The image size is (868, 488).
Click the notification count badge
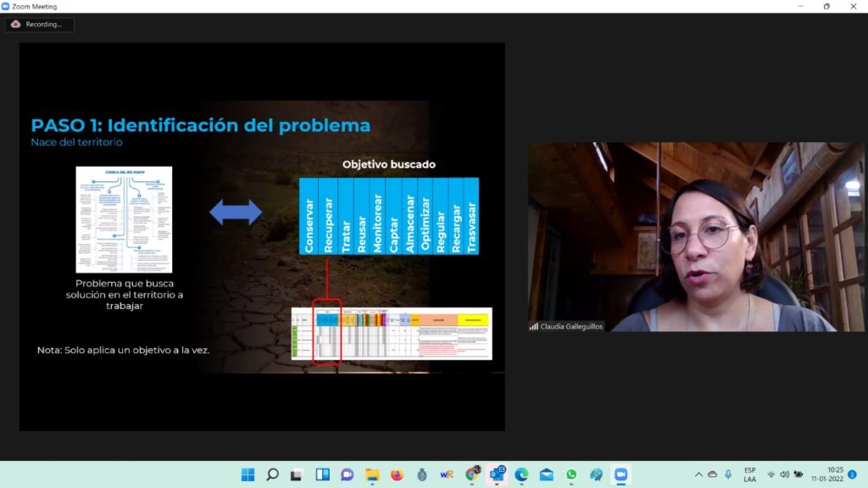tap(853, 474)
